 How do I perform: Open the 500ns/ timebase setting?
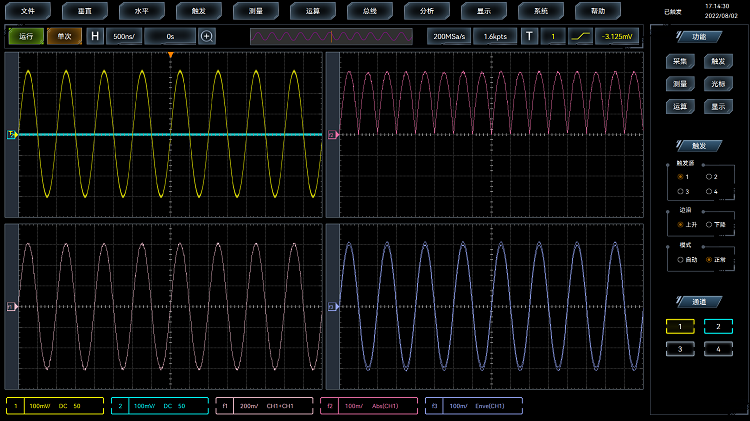click(125, 36)
